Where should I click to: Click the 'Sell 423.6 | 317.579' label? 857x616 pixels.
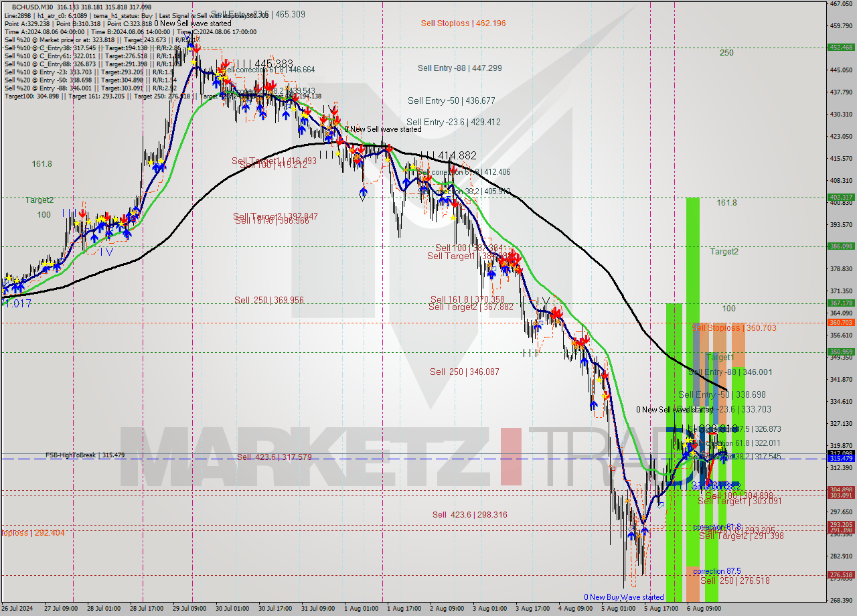pos(275,457)
